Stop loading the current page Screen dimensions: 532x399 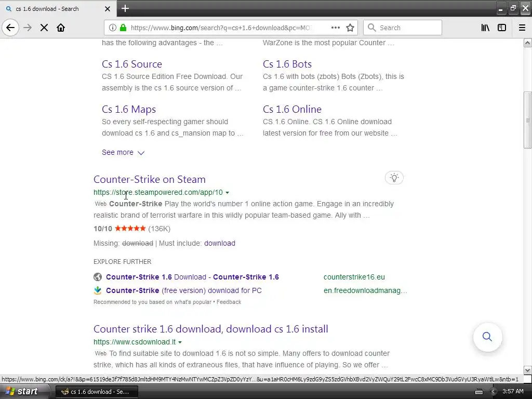(44, 28)
